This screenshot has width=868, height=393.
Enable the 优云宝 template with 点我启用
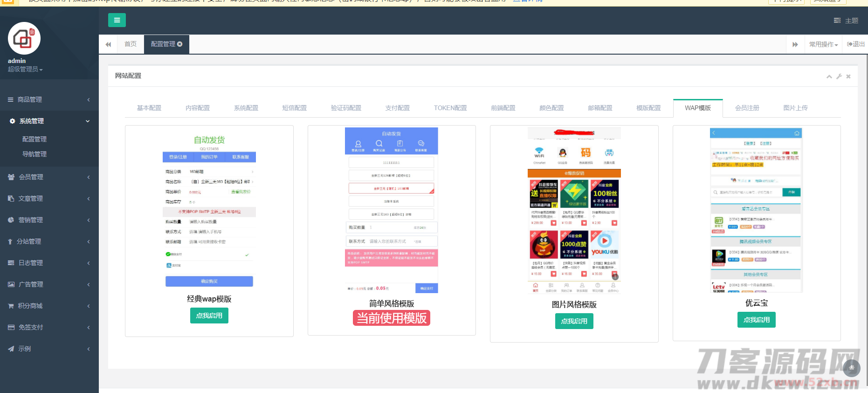pyautogui.click(x=756, y=320)
